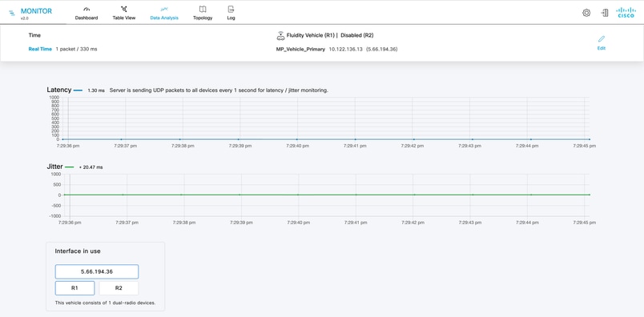The width and height of the screenshot is (644, 317).
Task: Click '1 packet / 330 ms' text
Action: pos(76,49)
